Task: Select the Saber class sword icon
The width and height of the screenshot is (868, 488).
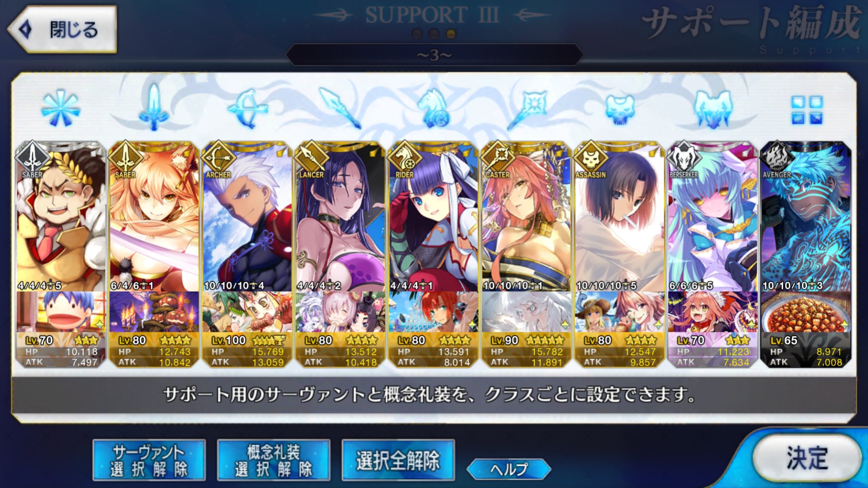Action: 154,107
